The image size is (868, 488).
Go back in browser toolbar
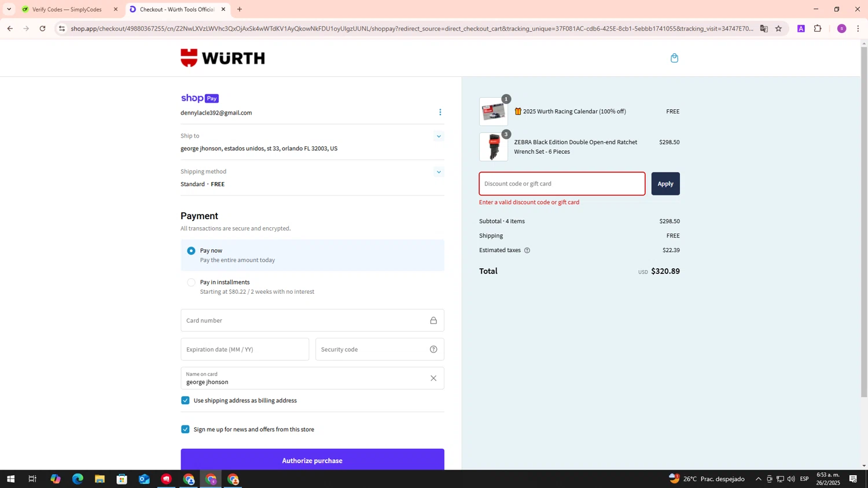(x=10, y=28)
